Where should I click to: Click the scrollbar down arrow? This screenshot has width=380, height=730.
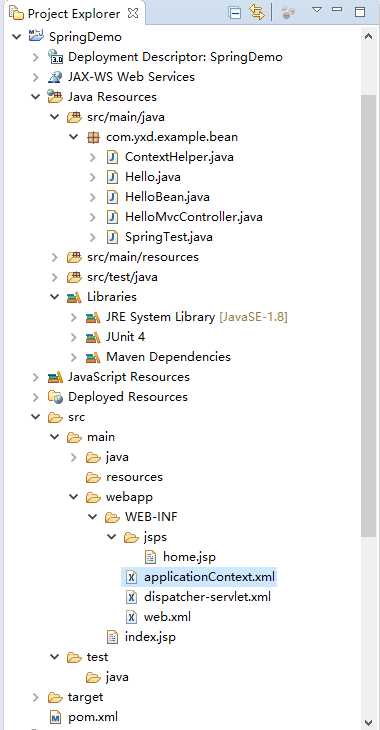tap(368, 722)
